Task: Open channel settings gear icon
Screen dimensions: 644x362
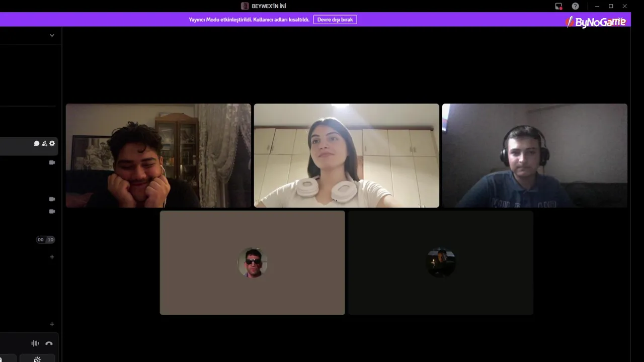Action: coord(52,143)
